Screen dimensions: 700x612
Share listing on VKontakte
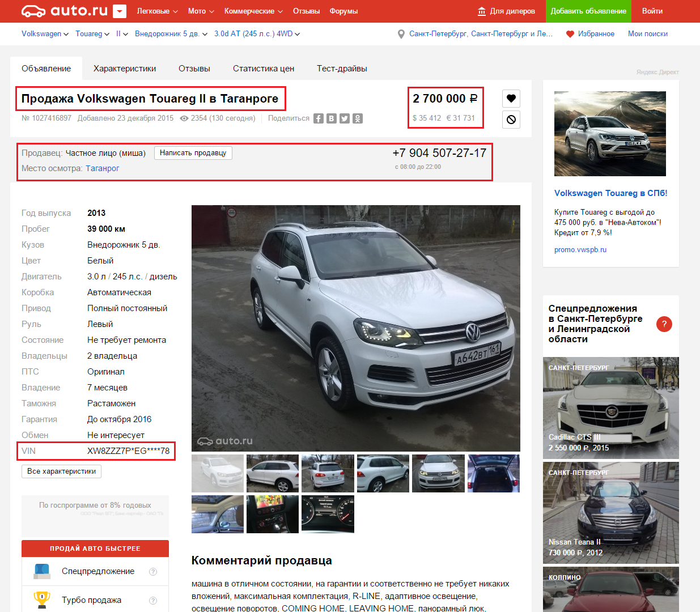(x=332, y=118)
